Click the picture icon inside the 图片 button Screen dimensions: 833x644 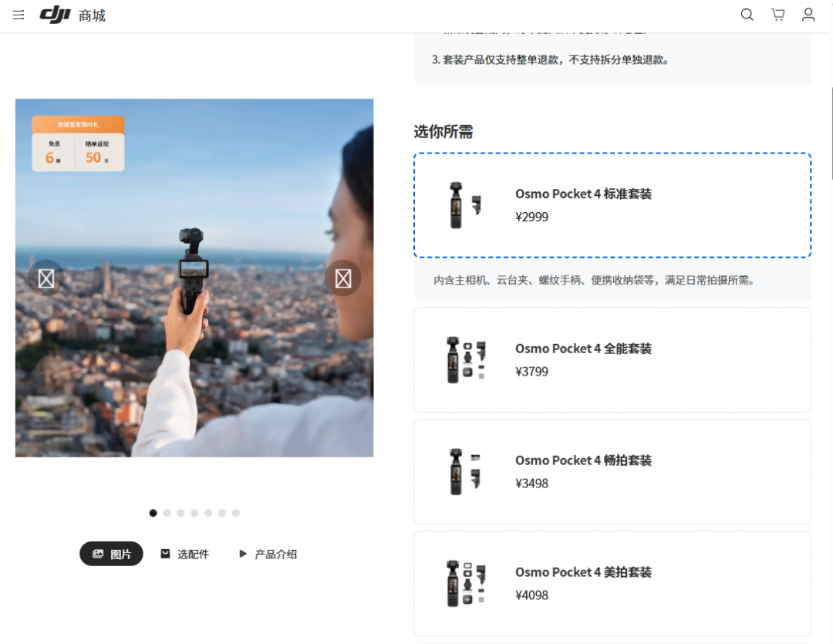click(99, 553)
